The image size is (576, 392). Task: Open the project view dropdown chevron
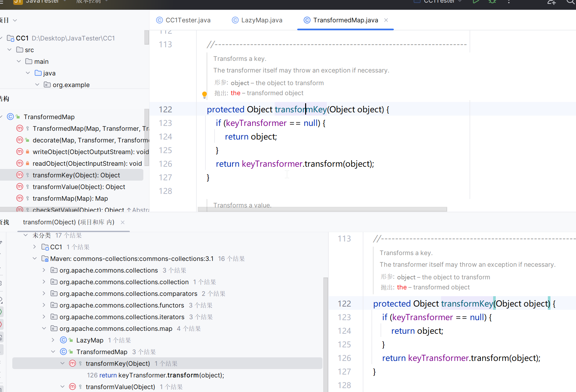(15, 20)
